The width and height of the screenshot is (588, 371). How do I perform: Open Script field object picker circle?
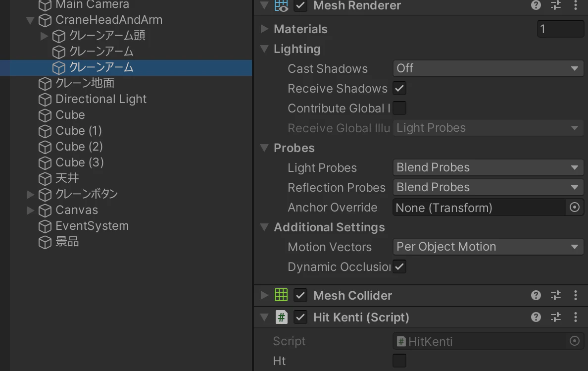coord(575,341)
